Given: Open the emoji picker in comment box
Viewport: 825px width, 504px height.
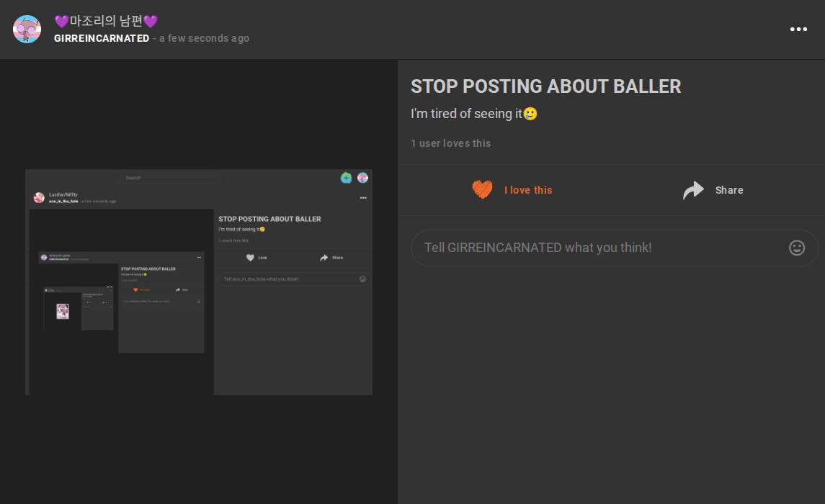Looking at the screenshot, I should point(797,248).
